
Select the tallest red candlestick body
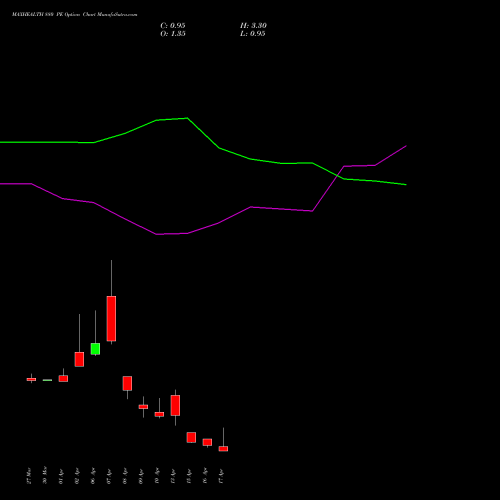click(111, 318)
